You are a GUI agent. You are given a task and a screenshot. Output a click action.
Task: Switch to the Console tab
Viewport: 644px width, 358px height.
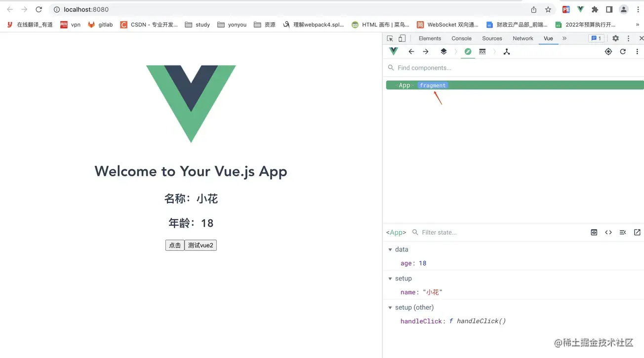[x=461, y=38]
